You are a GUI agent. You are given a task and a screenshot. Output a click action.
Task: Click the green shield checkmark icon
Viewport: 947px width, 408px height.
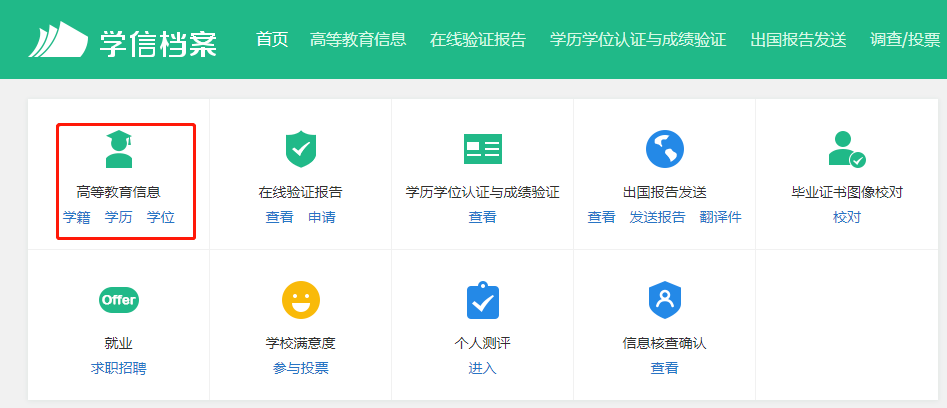(301, 150)
